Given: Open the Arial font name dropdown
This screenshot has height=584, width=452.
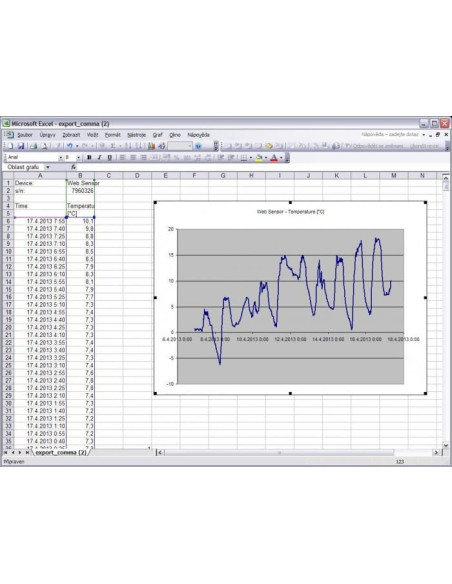Looking at the screenshot, I should pos(61,158).
